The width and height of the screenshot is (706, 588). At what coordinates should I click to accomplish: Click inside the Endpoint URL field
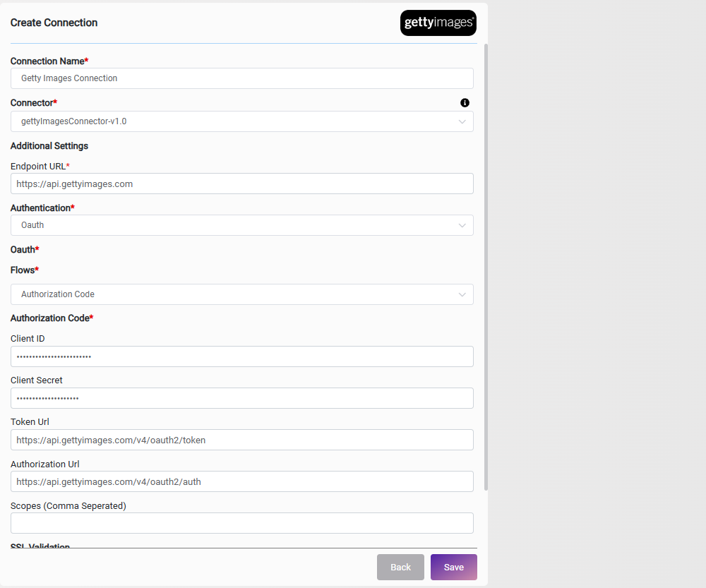coord(241,184)
